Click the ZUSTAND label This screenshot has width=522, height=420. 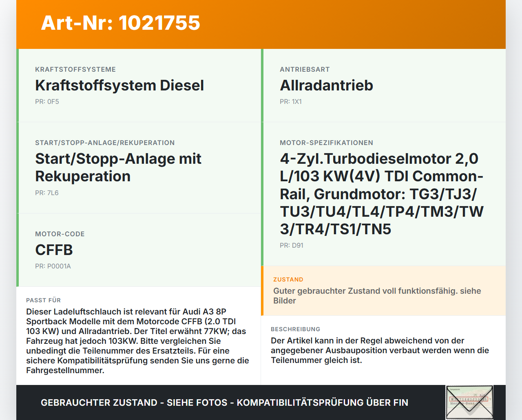(x=288, y=279)
